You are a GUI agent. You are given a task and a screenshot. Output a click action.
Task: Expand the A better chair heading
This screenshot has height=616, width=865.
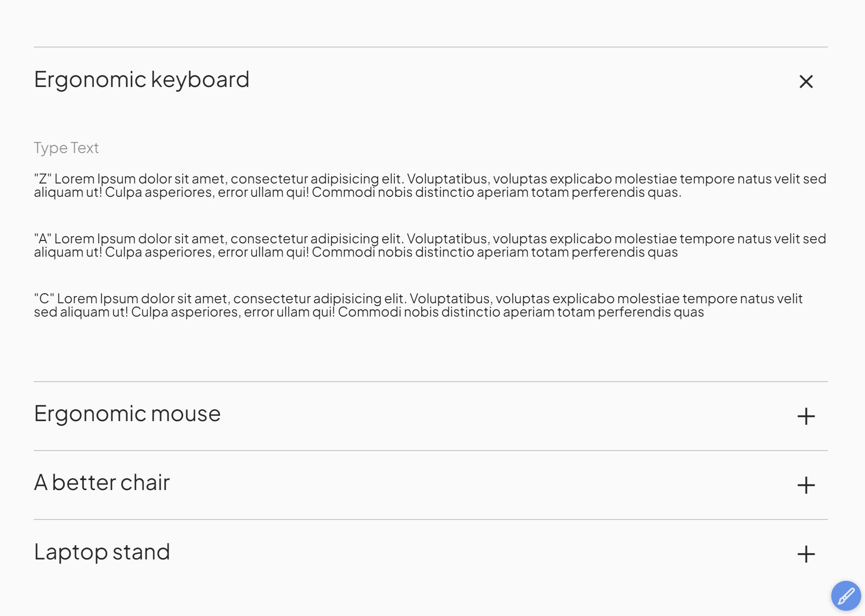pyautogui.click(x=102, y=482)
